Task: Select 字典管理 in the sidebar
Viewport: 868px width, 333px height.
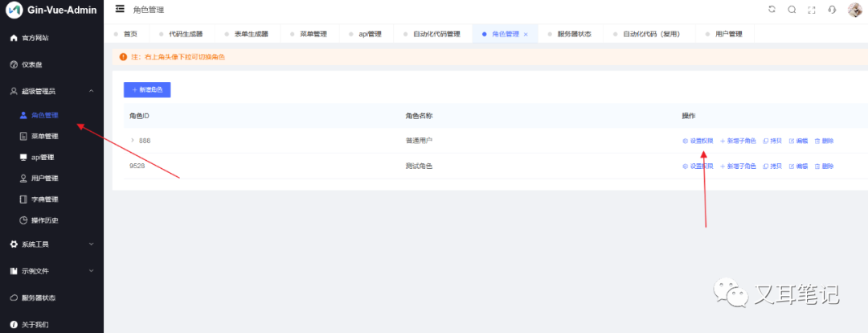Action: 51,199
